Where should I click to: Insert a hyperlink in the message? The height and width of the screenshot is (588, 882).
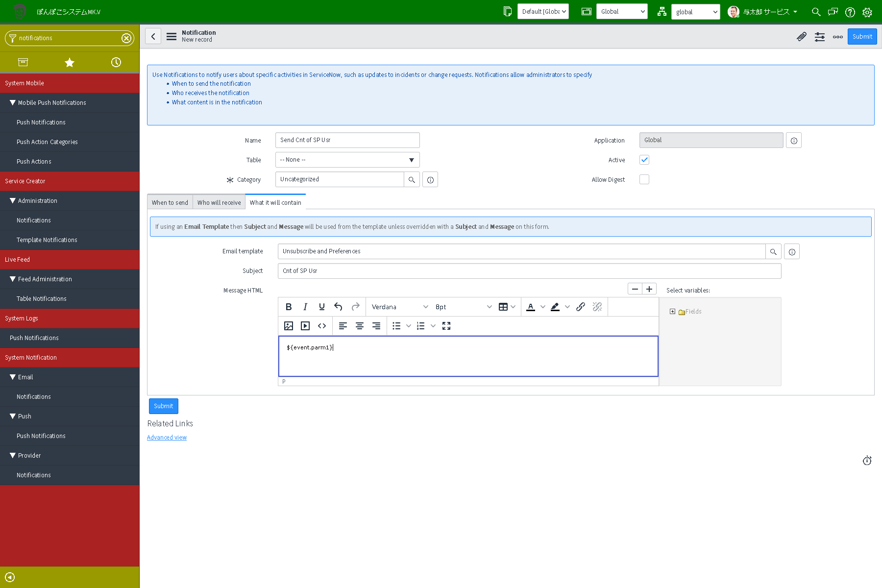[581, 307]
